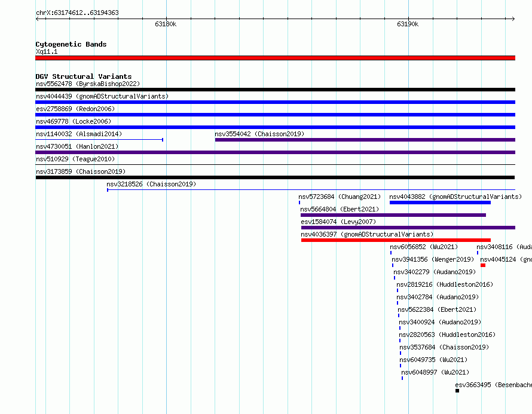
Task: Select nsv3402279 (Audano2019) label
Action: click(435, 272)
